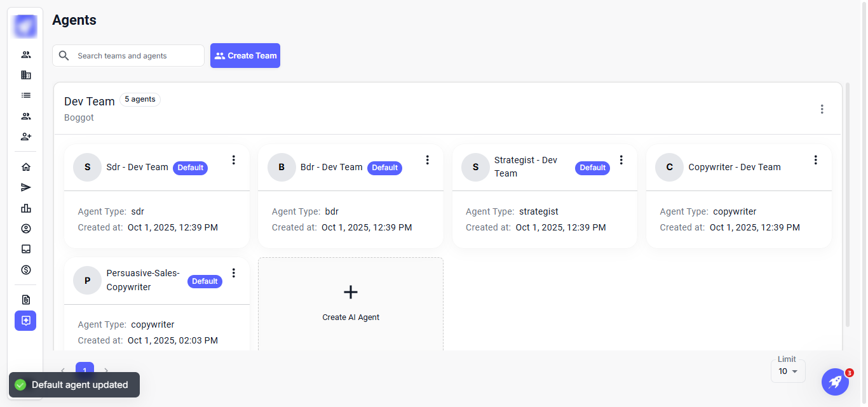The image size is (868, 407).
Task: Open the paper-plane send icon in sidebar
Action: pos(26,187)
